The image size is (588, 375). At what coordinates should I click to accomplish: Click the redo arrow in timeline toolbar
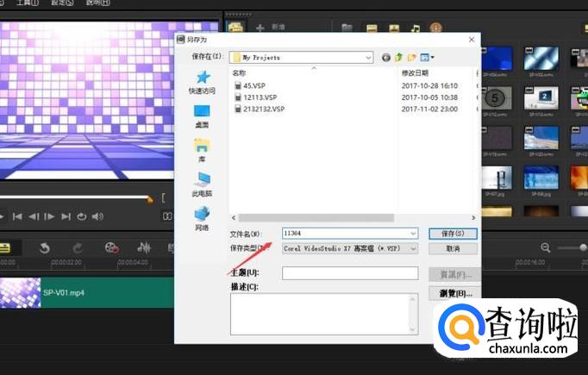click(77, 247)
